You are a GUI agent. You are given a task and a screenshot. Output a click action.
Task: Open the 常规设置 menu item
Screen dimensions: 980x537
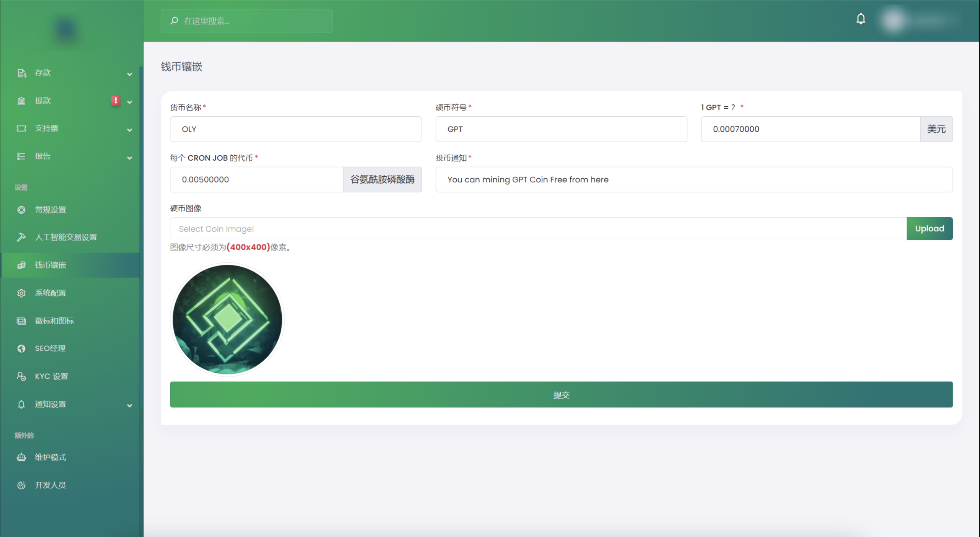(x=51, y=210)
